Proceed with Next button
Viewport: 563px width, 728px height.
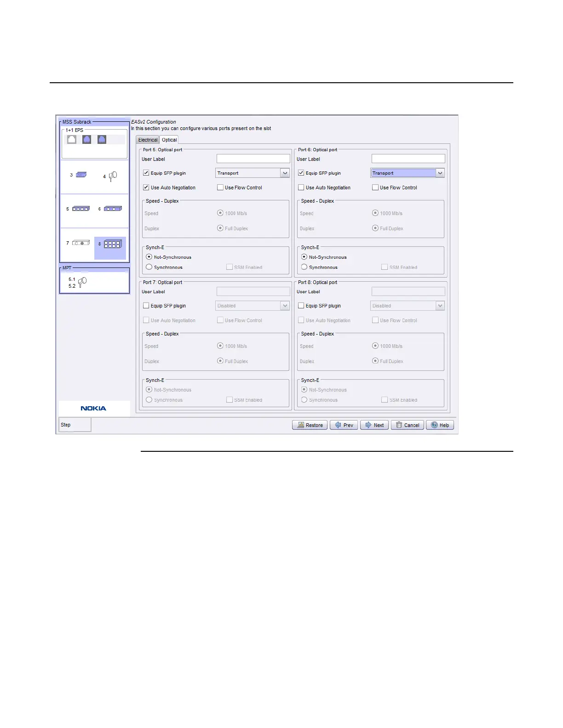pyautogui.click(x=374, y=425)
